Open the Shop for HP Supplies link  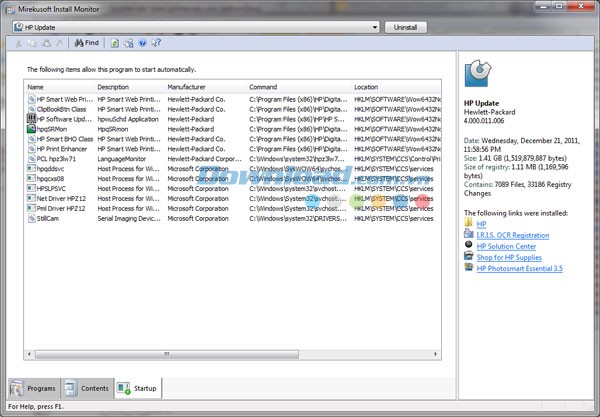pos(509,257)
